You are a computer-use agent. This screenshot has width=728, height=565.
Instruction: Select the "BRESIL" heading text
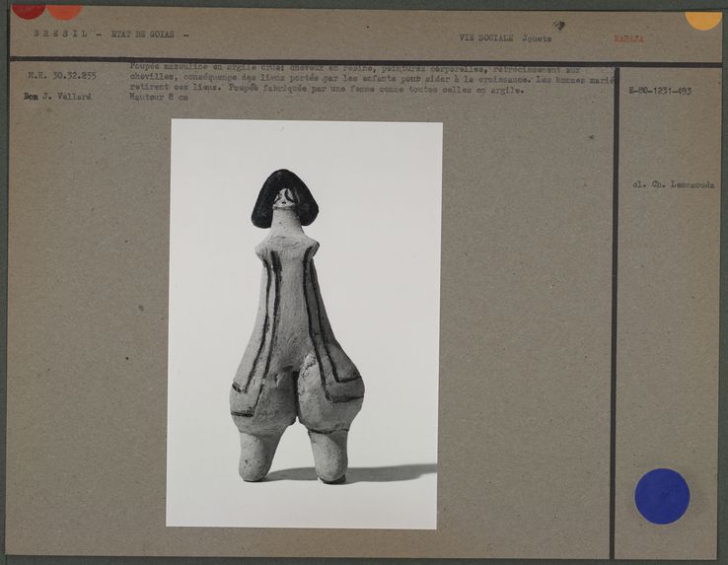tap(60, 34)
